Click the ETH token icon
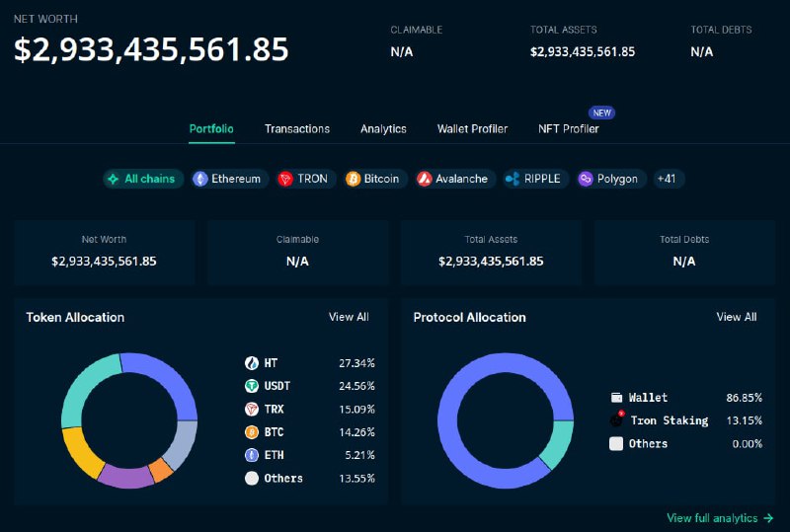The height and width of the screenshot is (532, 790). tap(252, 455)
